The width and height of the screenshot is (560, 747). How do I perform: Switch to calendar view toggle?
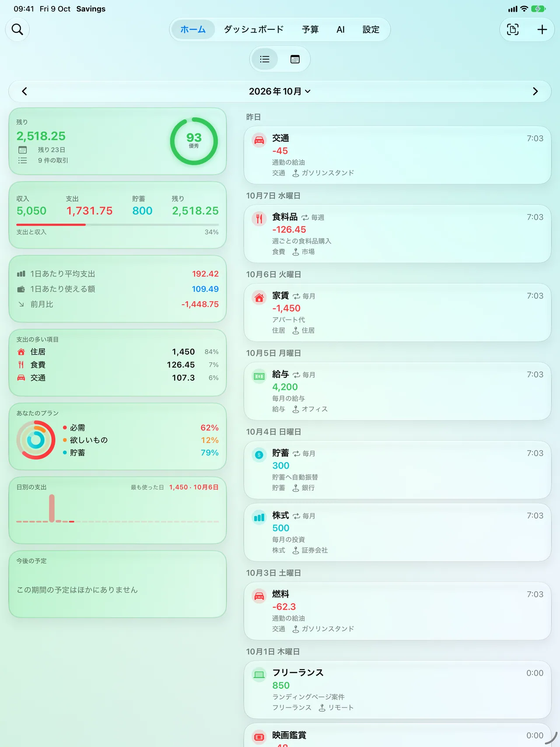(x=295, y=59)
